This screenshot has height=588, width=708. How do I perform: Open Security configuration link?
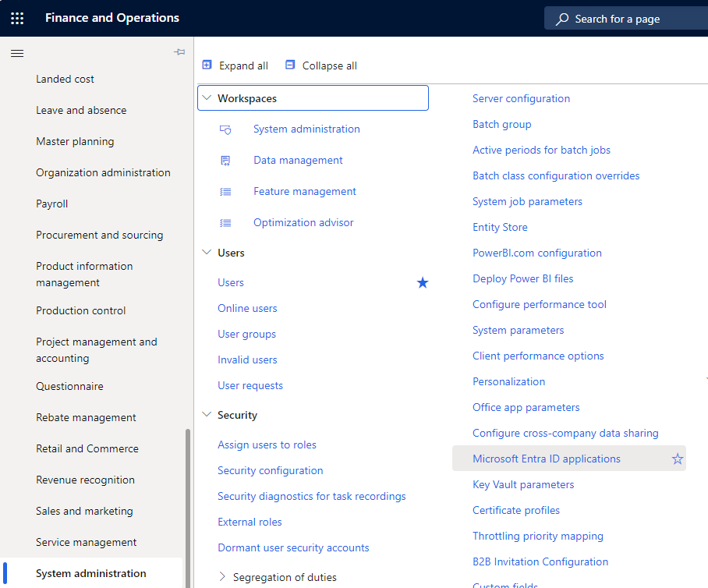click(x=270, y=470)
